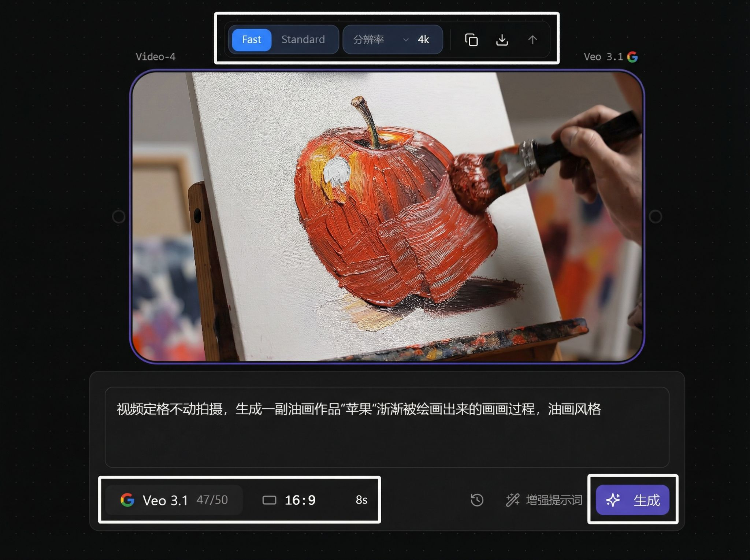Click the magic wand icon beside 增强提示词
The height and width of the screenshot is (560, 750).
click(x=512, y=499)
